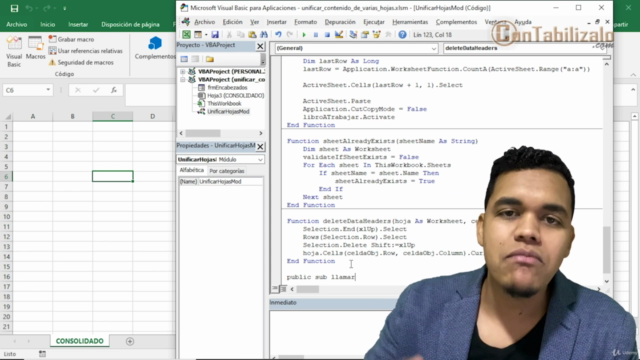Open Depuración menu
The width and height of the screenshot is (640, 360).
click(x=340, y=22)
